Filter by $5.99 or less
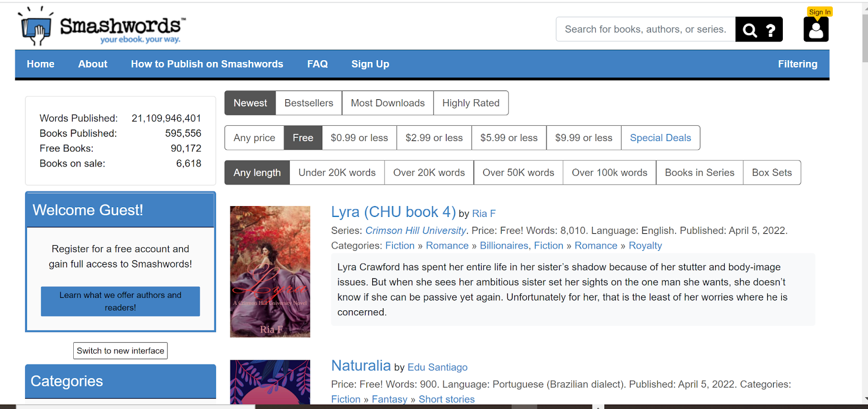This screenshot has width=868, height=409. [x=509, y=138]
